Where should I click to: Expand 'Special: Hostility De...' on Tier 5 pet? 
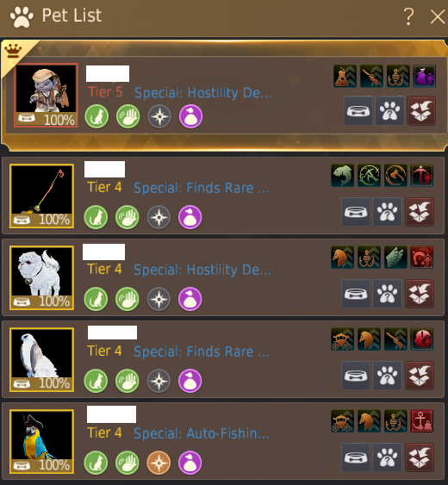click(x=203, y=93)
